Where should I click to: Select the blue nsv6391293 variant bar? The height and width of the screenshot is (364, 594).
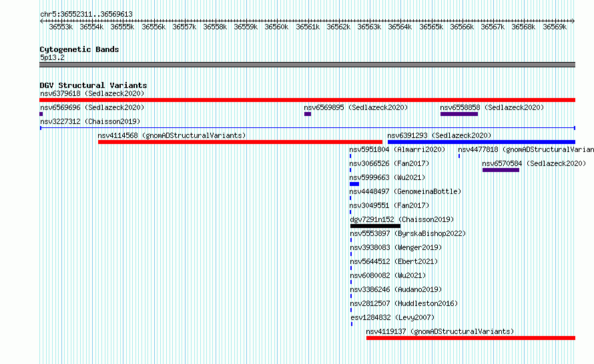[x=481, y=142]
